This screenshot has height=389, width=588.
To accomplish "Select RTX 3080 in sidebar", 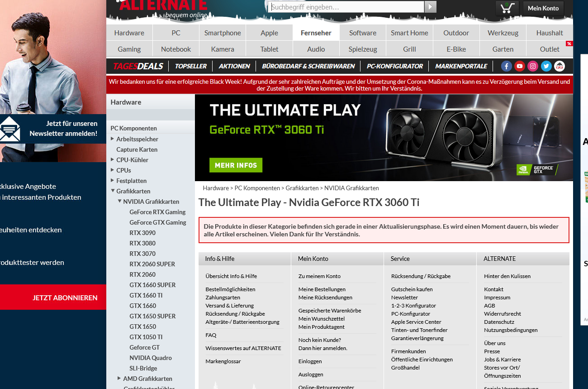I will click(142, 243).
